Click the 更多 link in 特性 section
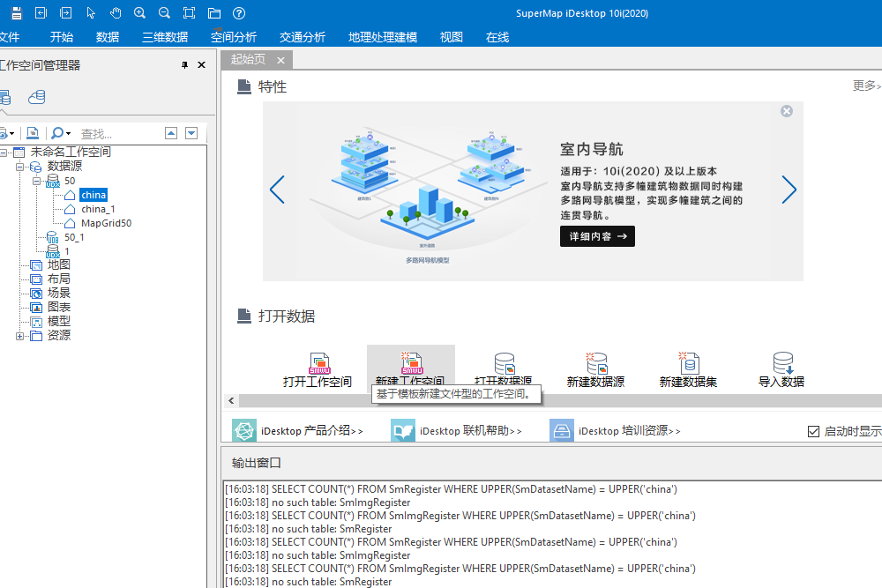The image size is (882, 588). (x=867, y=86)
